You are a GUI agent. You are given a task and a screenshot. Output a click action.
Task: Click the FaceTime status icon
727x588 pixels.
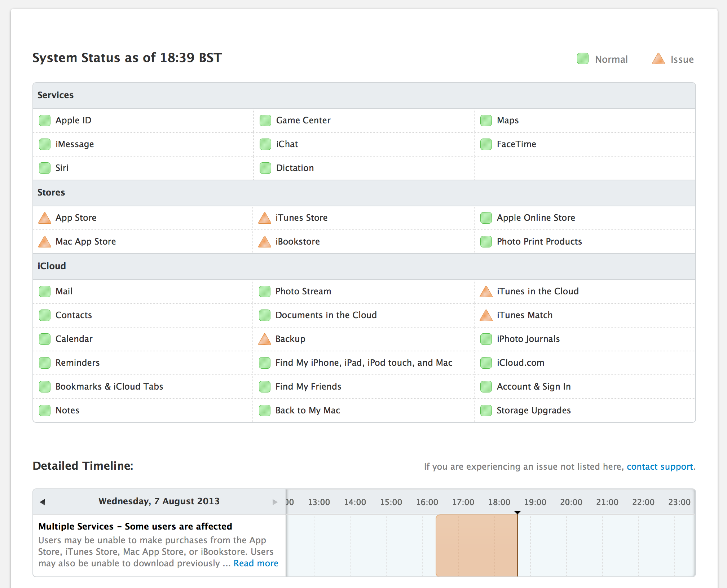click(x=486, y=144)
